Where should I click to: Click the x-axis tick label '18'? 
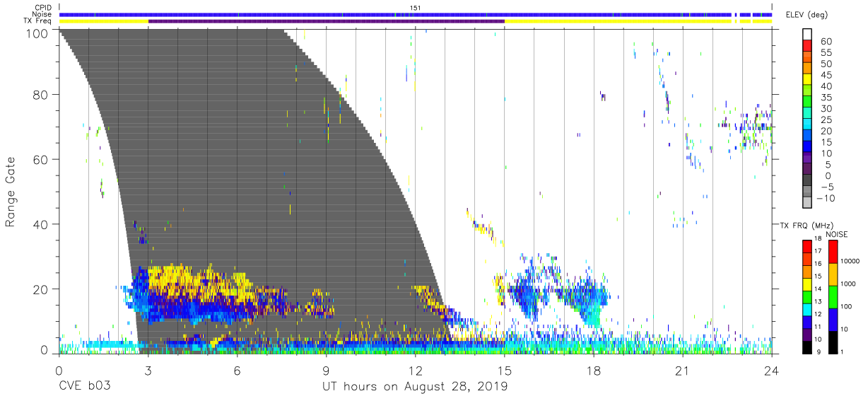click(593, 371)
